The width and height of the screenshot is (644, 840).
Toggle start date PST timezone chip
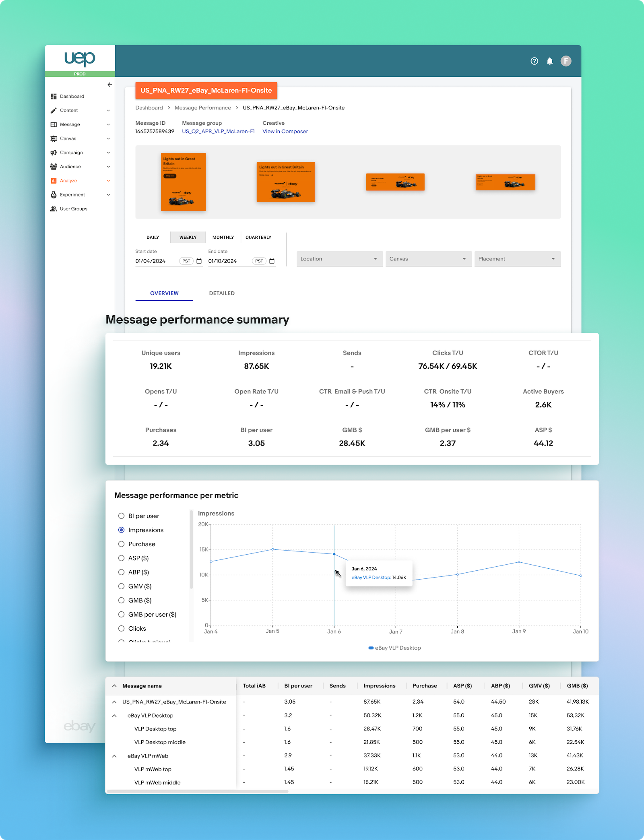186,261
